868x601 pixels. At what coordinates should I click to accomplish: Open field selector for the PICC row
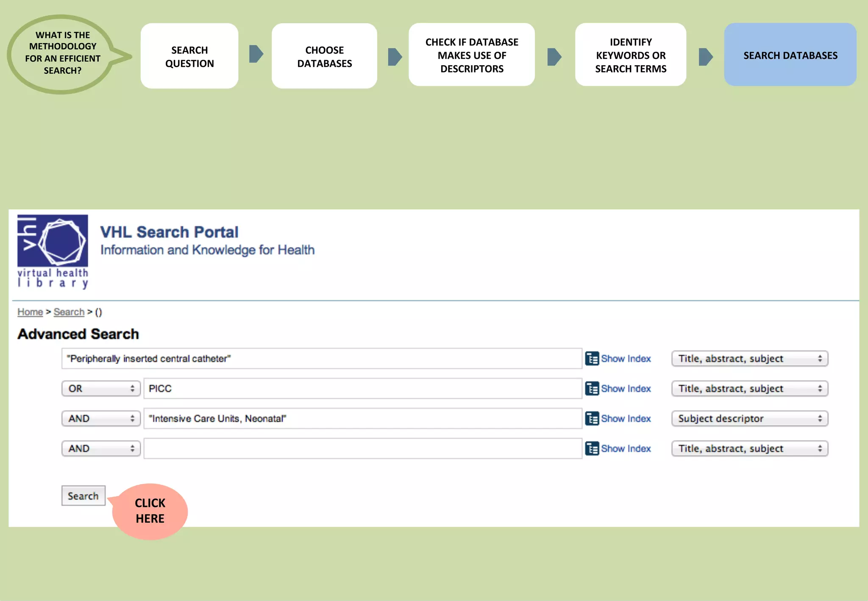(750, 389)
